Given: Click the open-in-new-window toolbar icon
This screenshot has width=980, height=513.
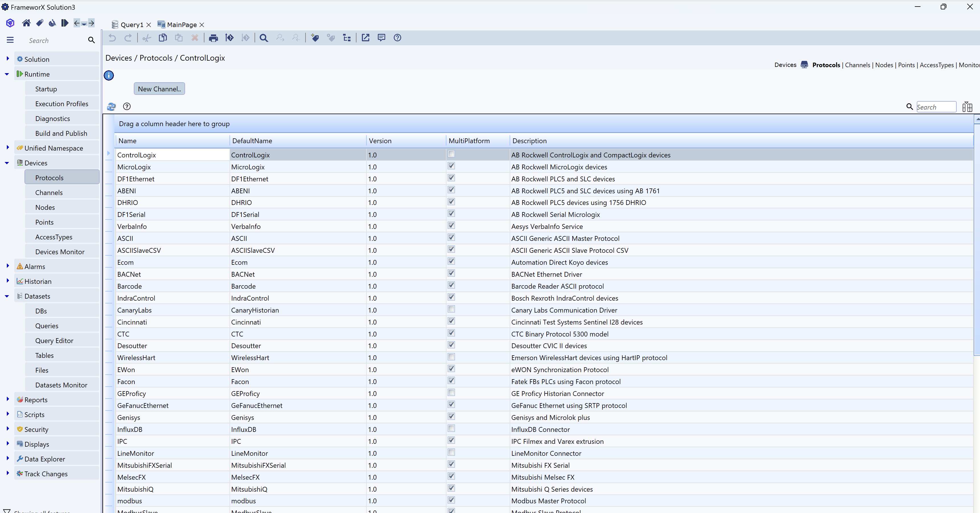Looking at the screenshot, I should click(365, 38).
